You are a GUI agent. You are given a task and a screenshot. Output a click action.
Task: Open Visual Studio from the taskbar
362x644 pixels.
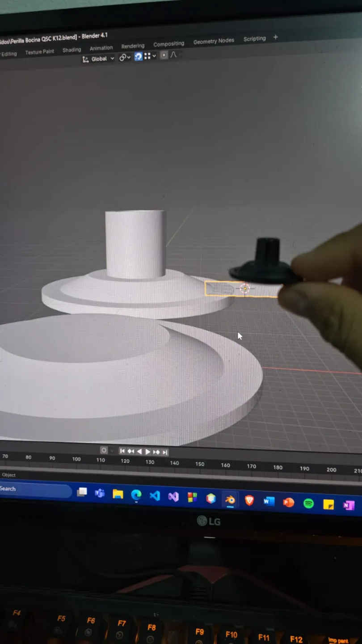tap(173, 496)
